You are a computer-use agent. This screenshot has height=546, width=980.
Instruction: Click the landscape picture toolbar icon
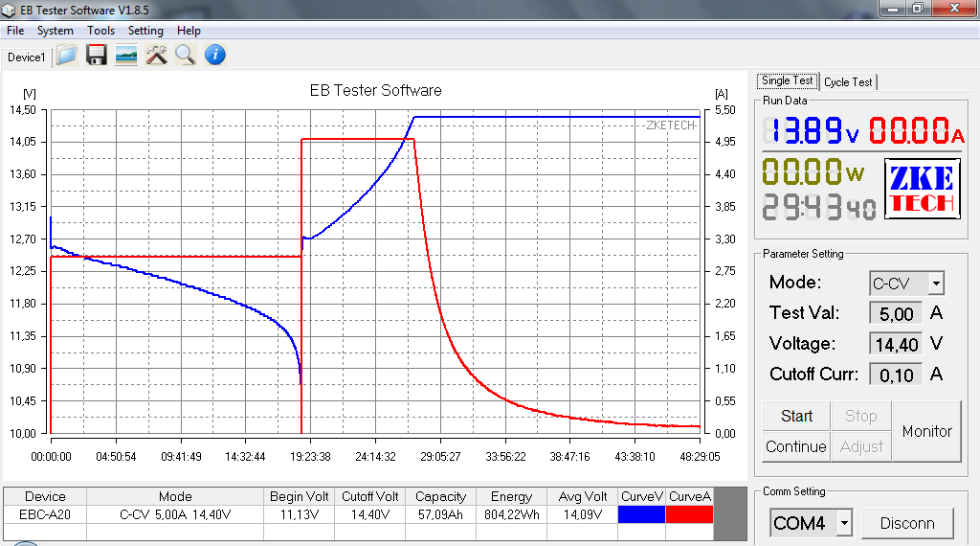click(125, 56)
